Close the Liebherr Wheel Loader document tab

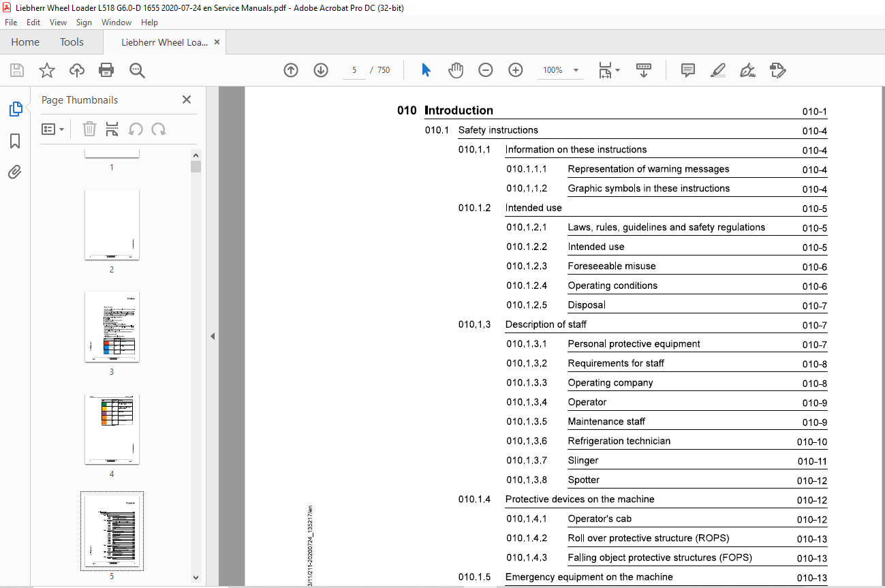click(217, 42)
